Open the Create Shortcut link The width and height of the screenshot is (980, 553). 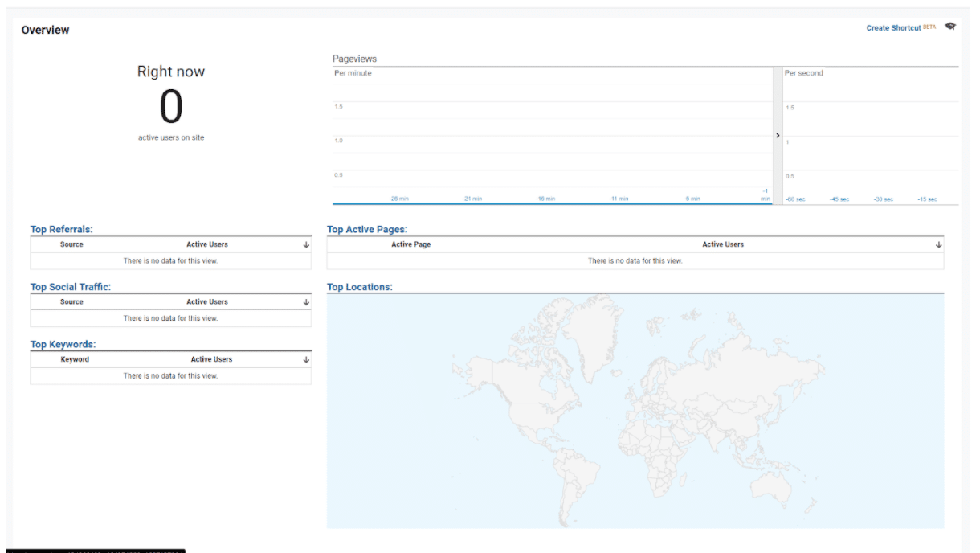(x=893, y=28)
